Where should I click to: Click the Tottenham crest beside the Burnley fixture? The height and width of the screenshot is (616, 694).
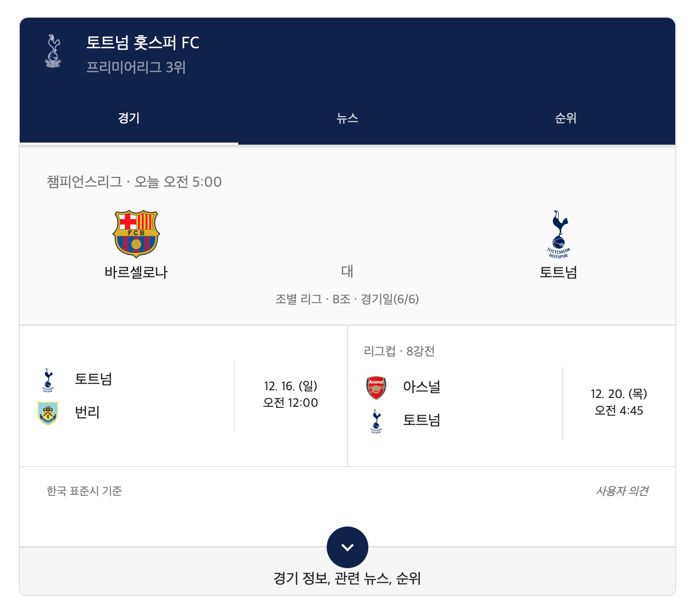[48, 380]
